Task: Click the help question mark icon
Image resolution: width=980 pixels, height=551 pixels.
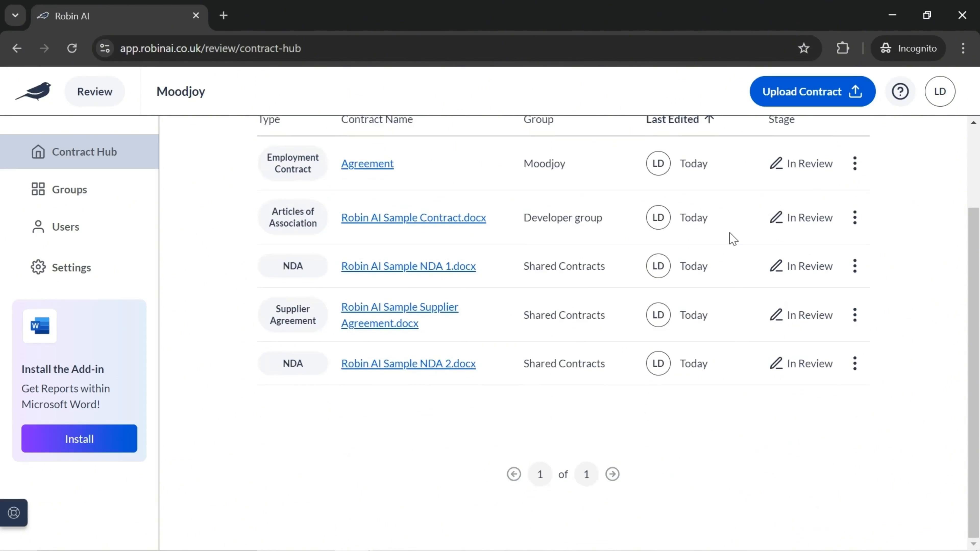Action: pos(901,91)
